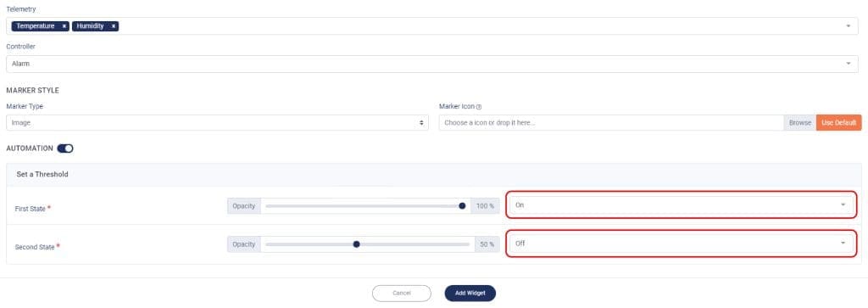
Task: Expand the Telemetry dropdown arrow
Action: 848,26
